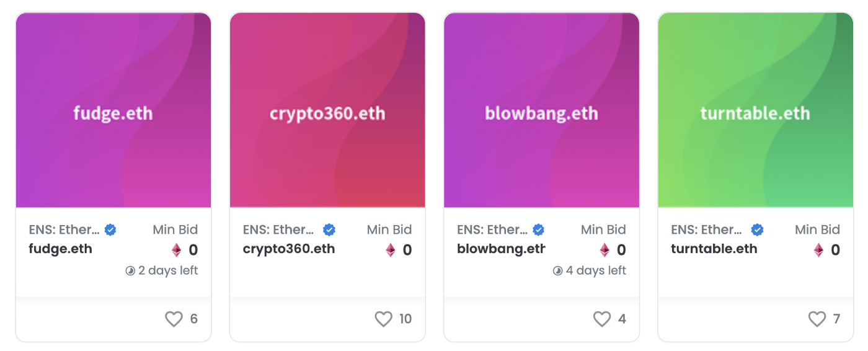Click Ethereum icon beside fudge.eth min bid
Image resolution: width=868 pixels, height=351 pixels.
click(177, 250)
